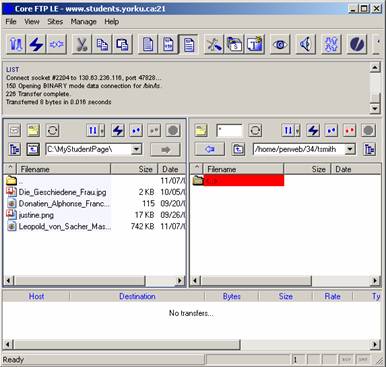The width and height of the screenshot is (386, 367).
Task: Select the Leopold_von_Sacher_Mas... file
Action: 65,227
